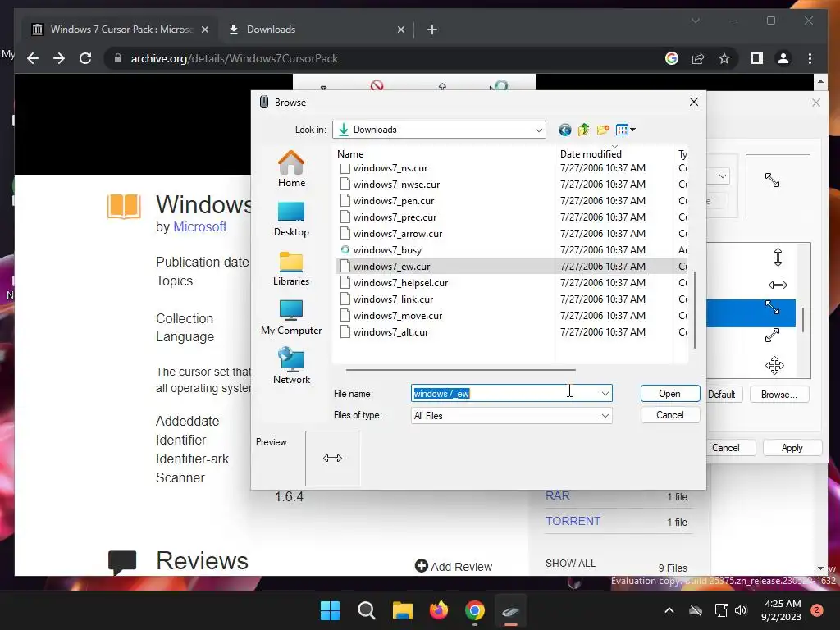Go back to last folder in Browse toolbar

click(564, 130)
